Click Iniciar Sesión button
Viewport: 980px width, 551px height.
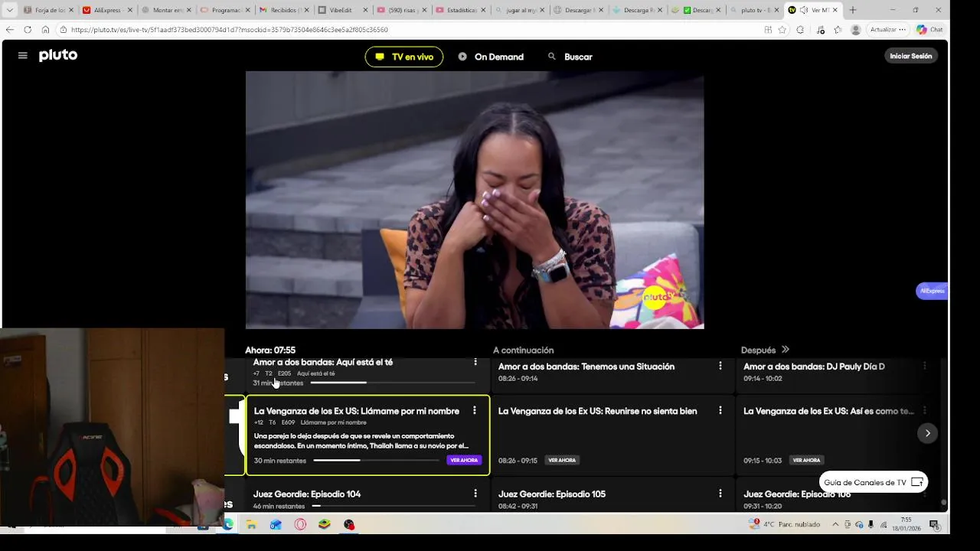(911, 56)
